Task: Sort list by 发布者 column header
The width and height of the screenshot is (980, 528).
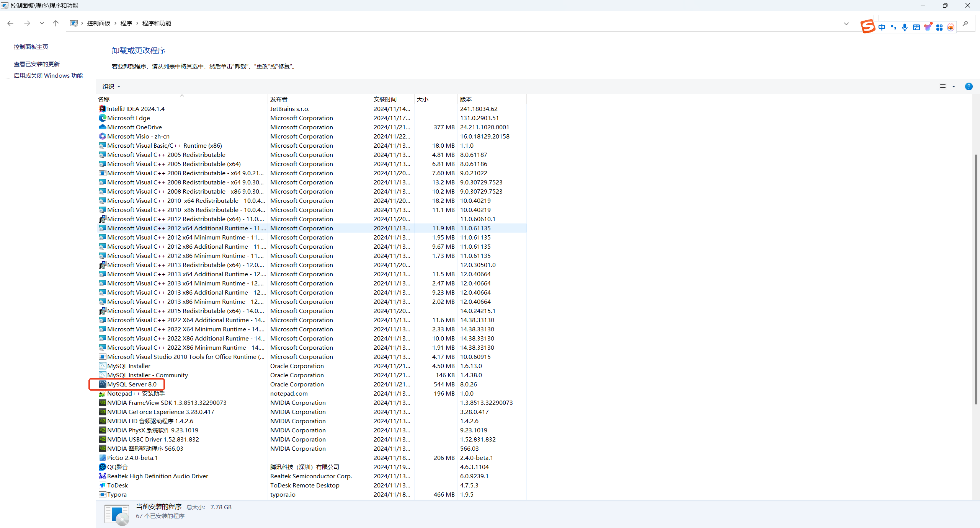Action: click(x=279, y=99)
